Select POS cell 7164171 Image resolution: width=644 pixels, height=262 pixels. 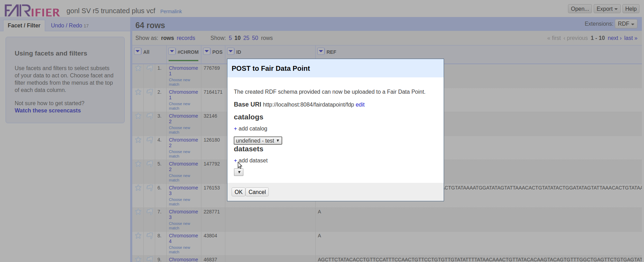coord(213,92)
